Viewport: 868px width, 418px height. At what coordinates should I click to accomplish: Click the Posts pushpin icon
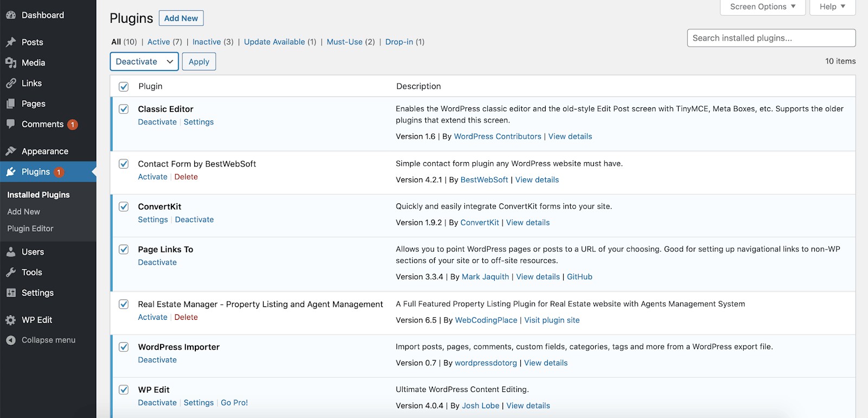[11, 42]
